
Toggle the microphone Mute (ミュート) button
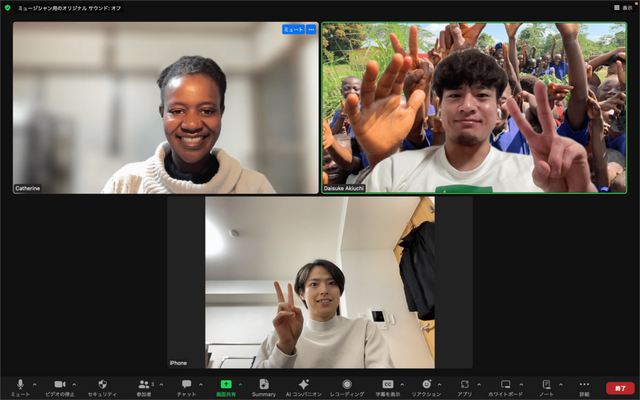point(20,384)
